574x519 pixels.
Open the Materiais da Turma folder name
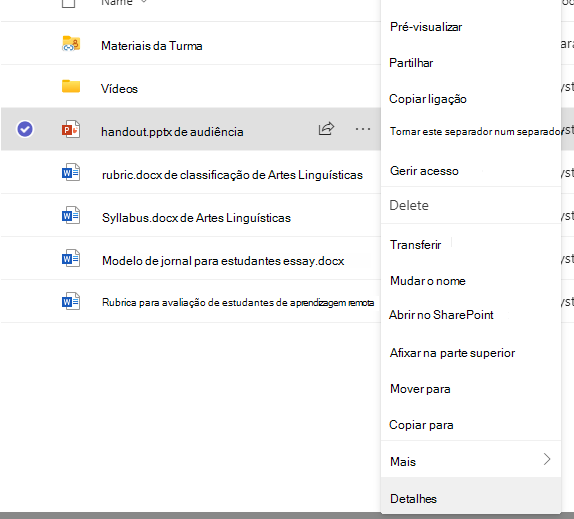pyautogui.click(x=152, y=46)
